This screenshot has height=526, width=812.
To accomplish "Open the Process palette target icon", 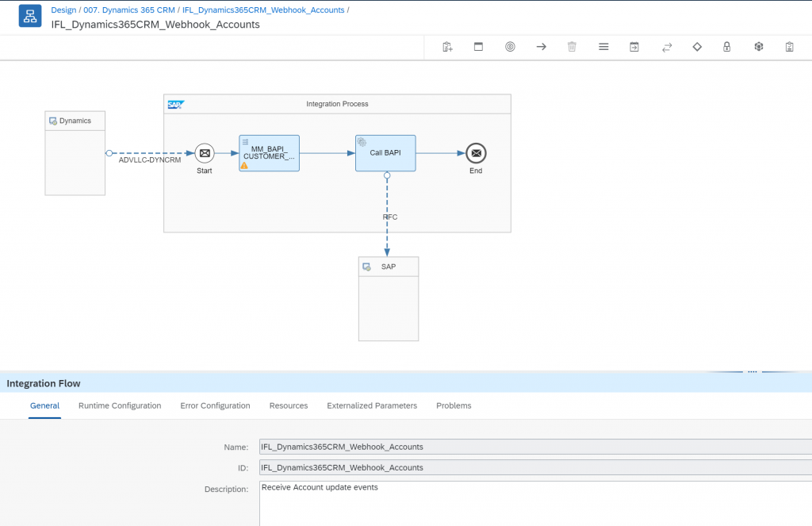I will click(x=510, y=47).
